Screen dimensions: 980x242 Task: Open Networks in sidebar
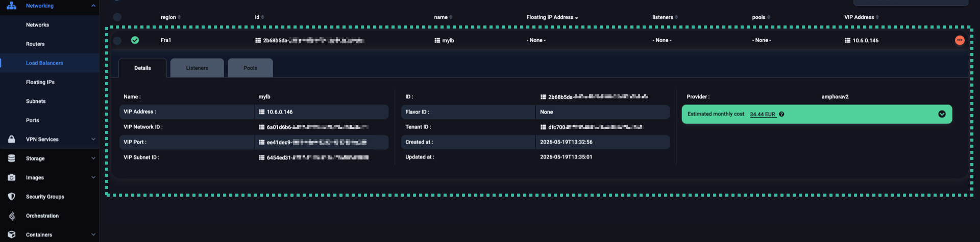[x=37, y=25]
